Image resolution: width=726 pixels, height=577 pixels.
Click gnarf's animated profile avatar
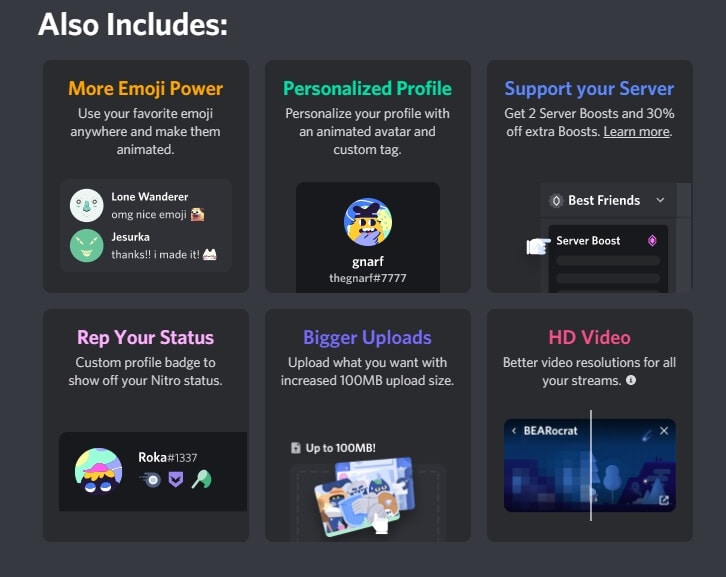tap(368, 222)
